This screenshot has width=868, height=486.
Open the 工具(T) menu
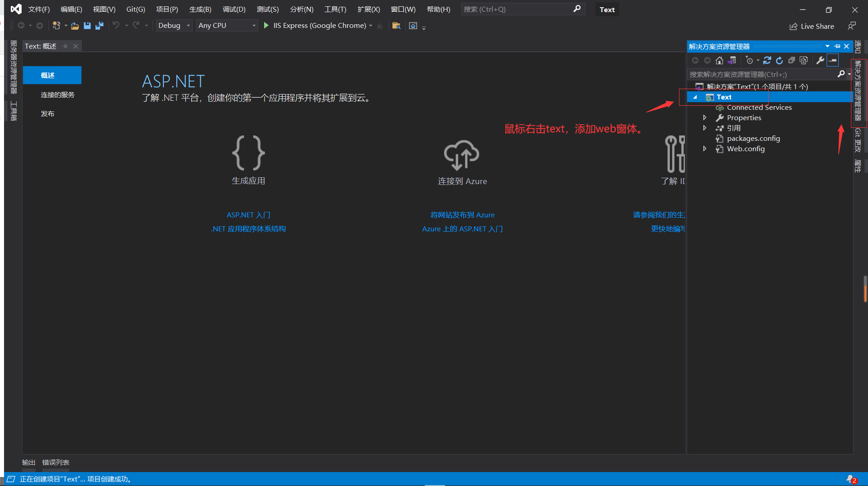335,9
